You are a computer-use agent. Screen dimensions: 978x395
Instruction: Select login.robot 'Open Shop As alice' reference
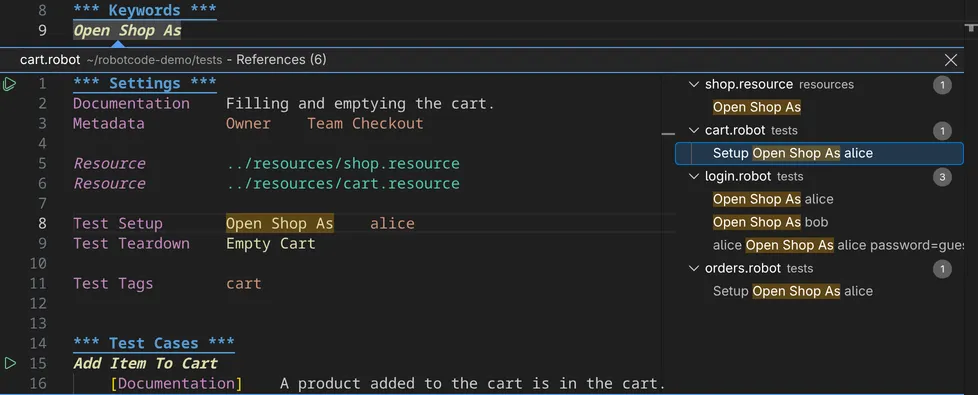[773, 199]
